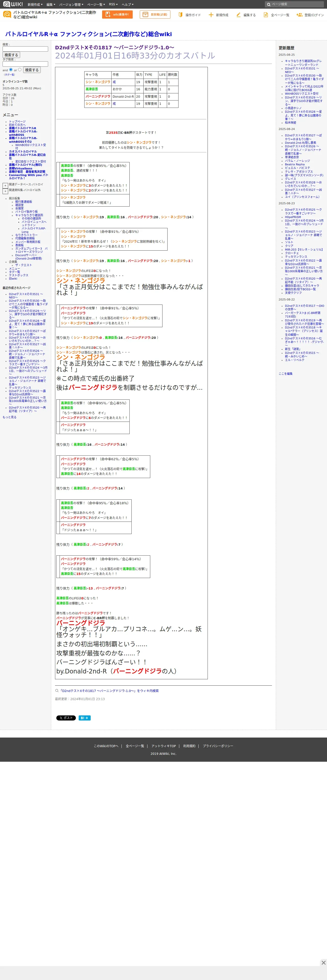Select the 'or' tag search radio button
This screenshot has height=980, width=327.
[x=20, y=70]
